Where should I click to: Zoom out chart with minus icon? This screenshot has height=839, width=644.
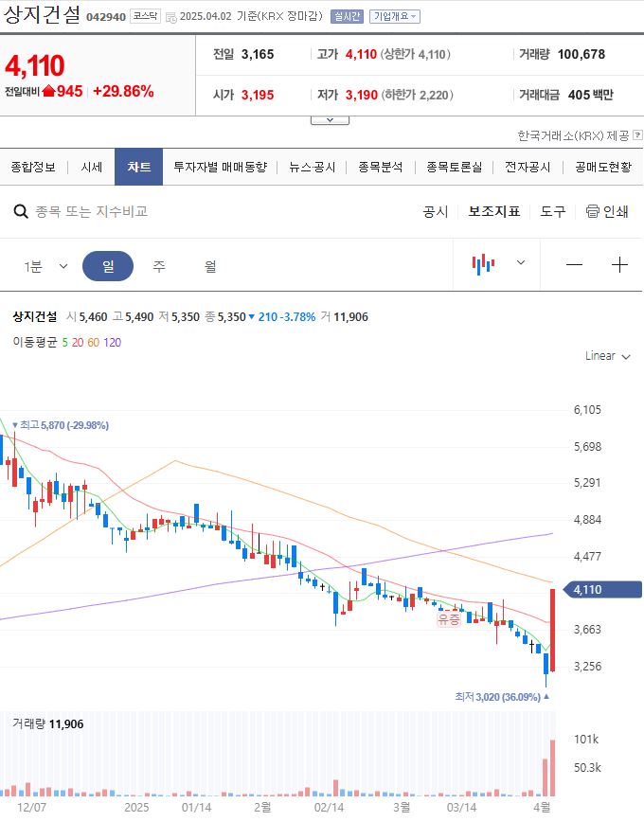tap(574, 265)
